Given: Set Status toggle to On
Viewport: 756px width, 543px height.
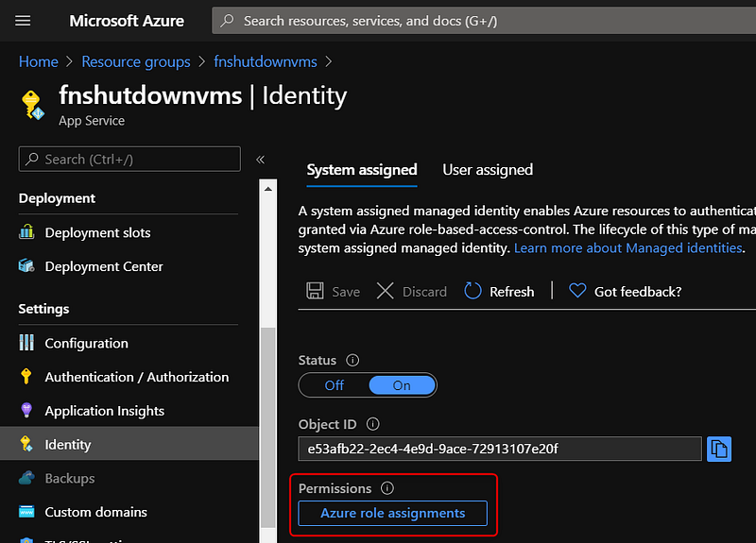Looking at the screenshot, I should pyautogui.click(x=402, y=385).
